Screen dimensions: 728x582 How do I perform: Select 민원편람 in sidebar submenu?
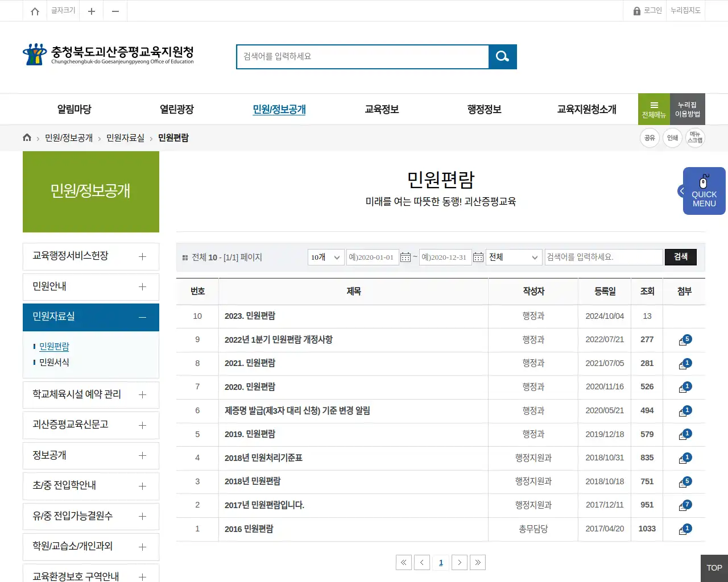tap(54, 346)
